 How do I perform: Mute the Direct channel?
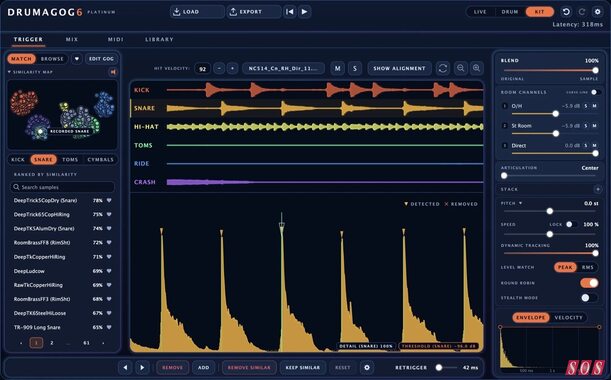click(595, 145)
